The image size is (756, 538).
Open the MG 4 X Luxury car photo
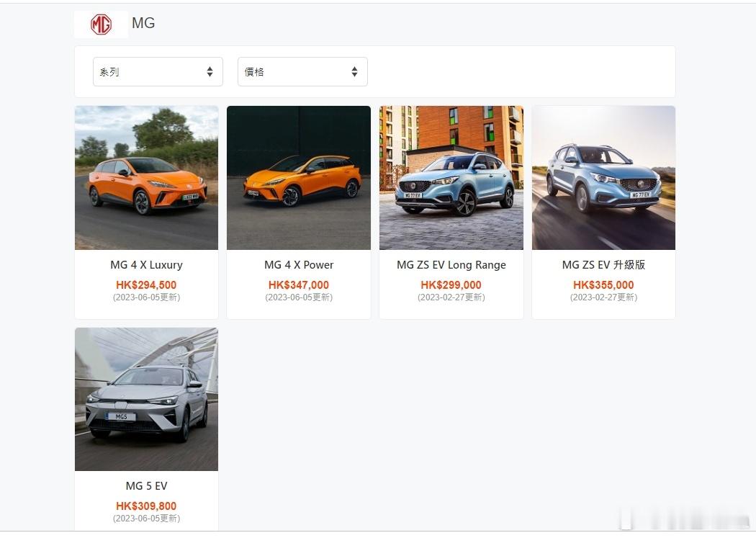[147, 178]
